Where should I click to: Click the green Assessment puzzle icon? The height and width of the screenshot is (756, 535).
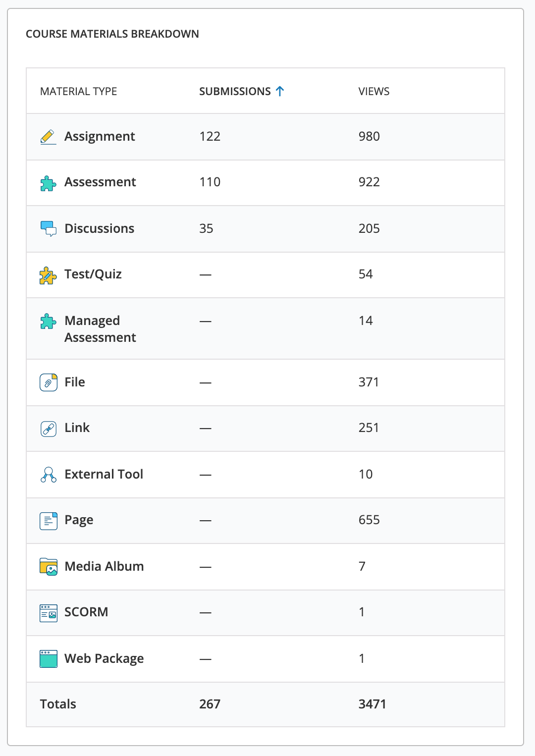pos(48,183)
